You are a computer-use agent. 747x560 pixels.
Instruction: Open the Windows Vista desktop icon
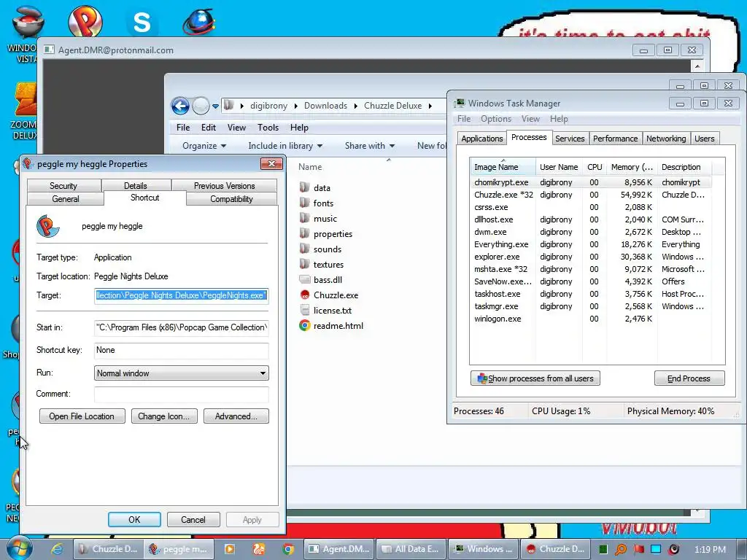[28, 21]
